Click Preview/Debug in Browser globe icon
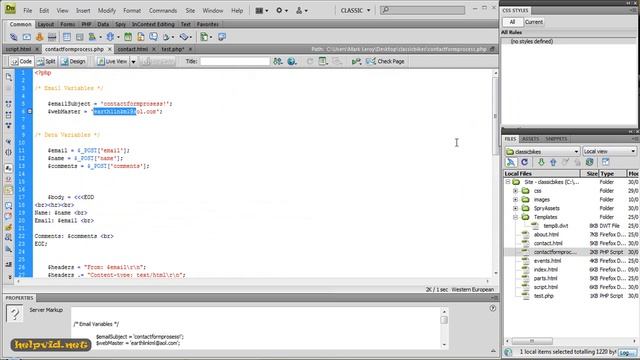640x360 pixels. pyautogui.click(x=291, y=61)
